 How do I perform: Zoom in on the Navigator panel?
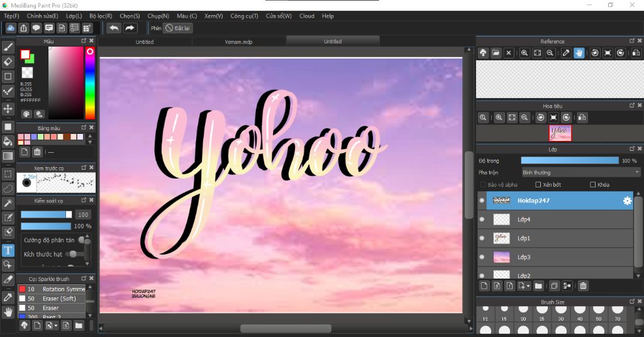(x=499, y=118)
